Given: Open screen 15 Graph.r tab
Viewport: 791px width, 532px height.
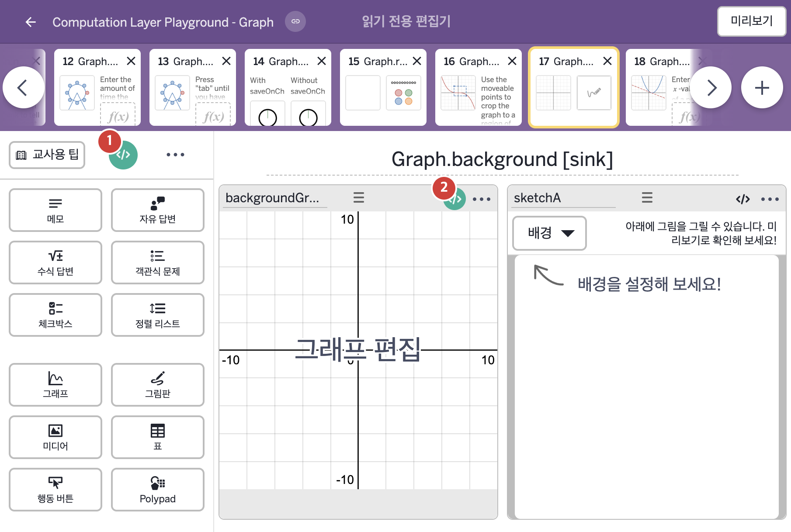Looking at the screenshot, I should [x=383, y=87].
